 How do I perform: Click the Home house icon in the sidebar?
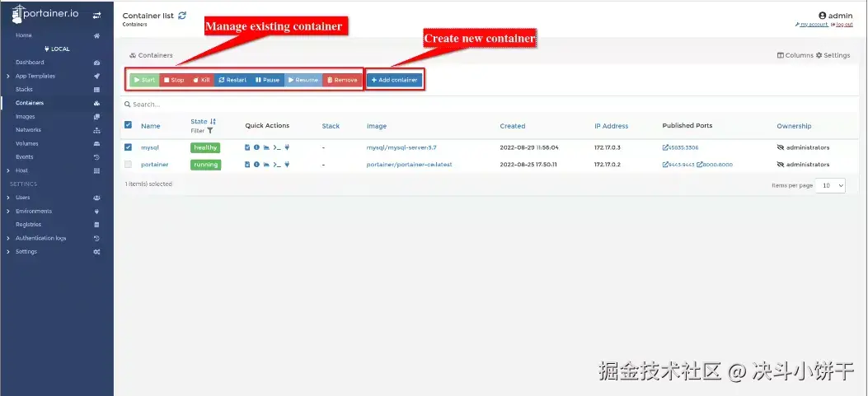click(x=97, y=35)
